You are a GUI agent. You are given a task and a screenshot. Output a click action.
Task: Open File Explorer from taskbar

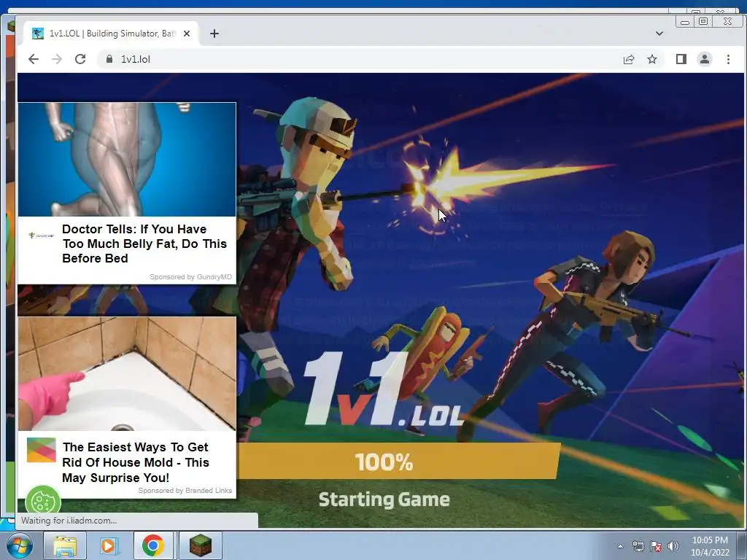pos(65,545)
